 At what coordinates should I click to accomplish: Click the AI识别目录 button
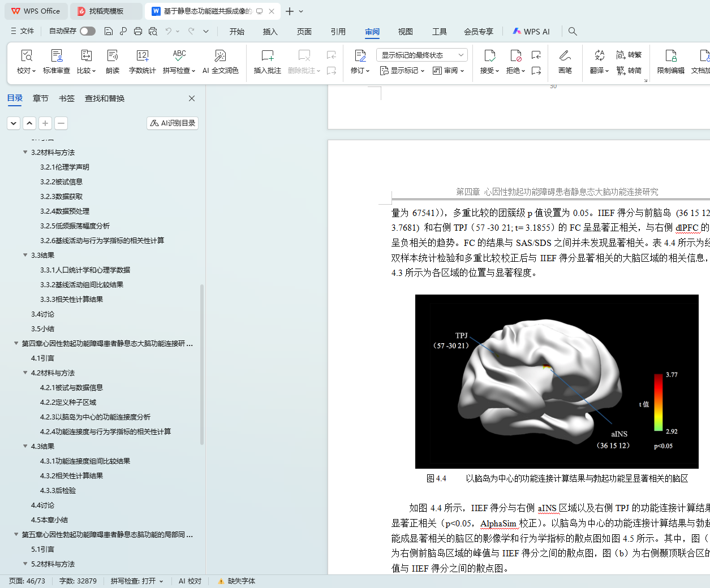pyautogui.click(x=173, y=123)
